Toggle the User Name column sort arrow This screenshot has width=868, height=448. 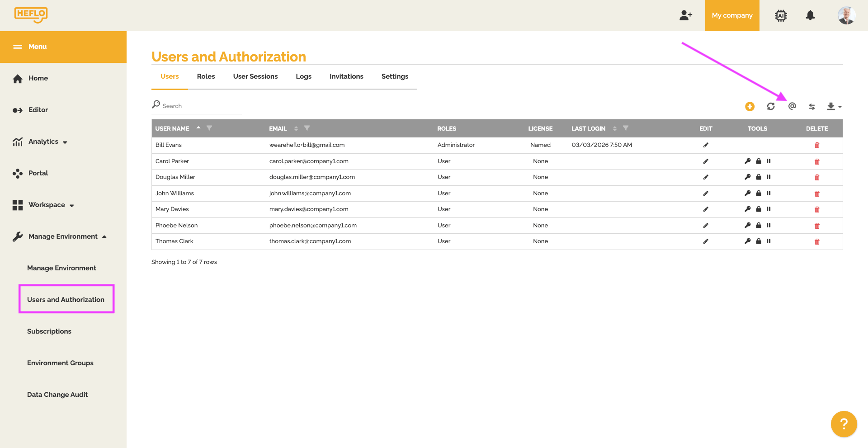coord(198,128)
